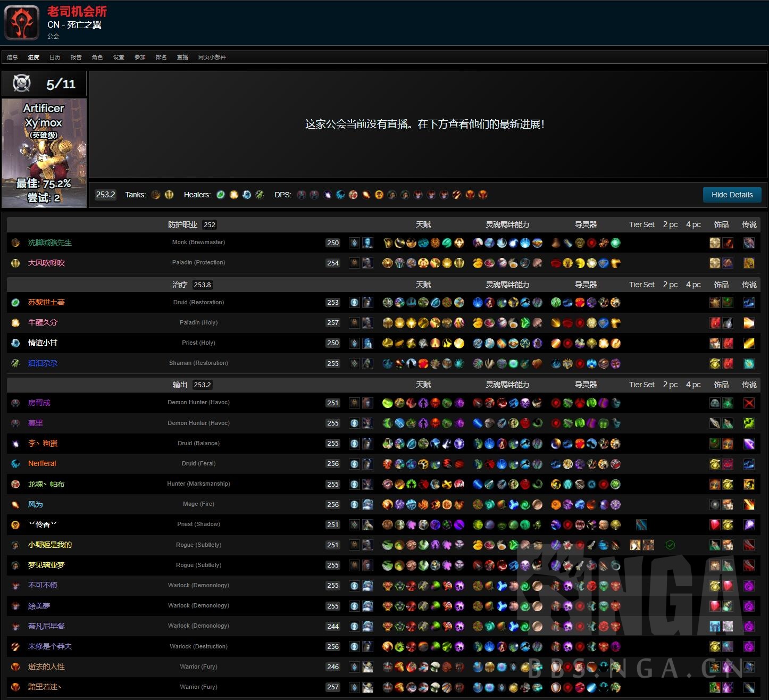Click the Shadow Priest icon in DPS summary
769x700 pixels.
[x=379, y=195]
